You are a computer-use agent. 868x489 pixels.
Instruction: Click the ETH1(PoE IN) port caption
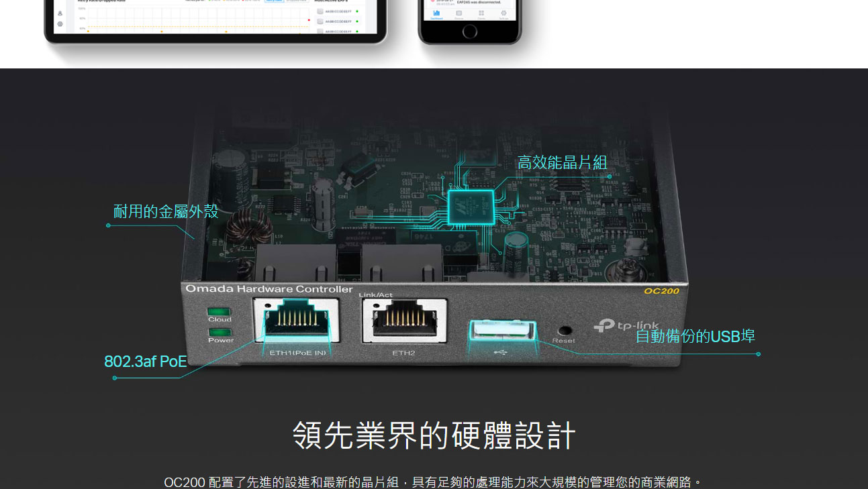click(297, 352)
